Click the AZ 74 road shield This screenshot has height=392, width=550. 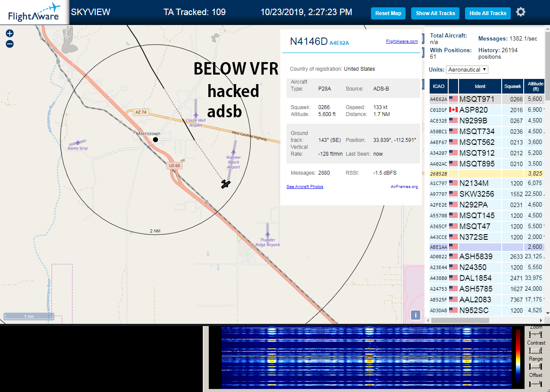(141, 112)
